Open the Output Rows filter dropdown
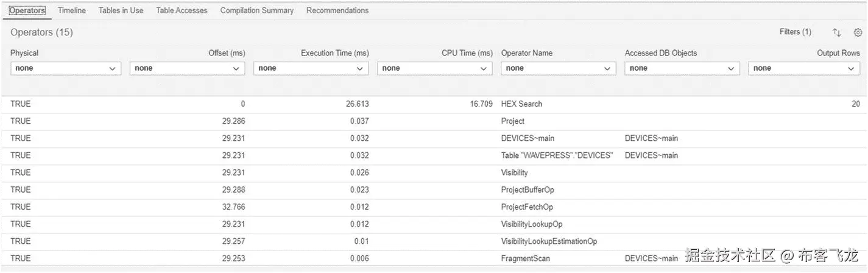The width and height of the screenshot is (868, 273). (804, 68)
